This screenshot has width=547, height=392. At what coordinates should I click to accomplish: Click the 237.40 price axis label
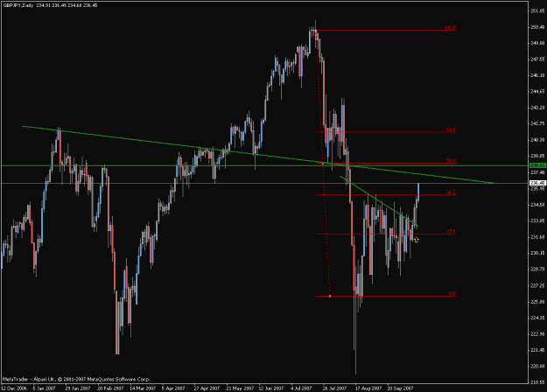537,172
